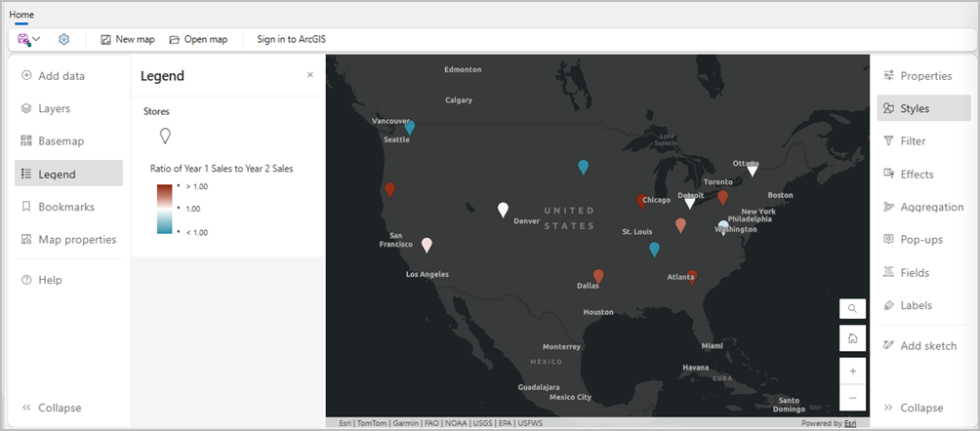Click the Legend panel title

point(162,76)
